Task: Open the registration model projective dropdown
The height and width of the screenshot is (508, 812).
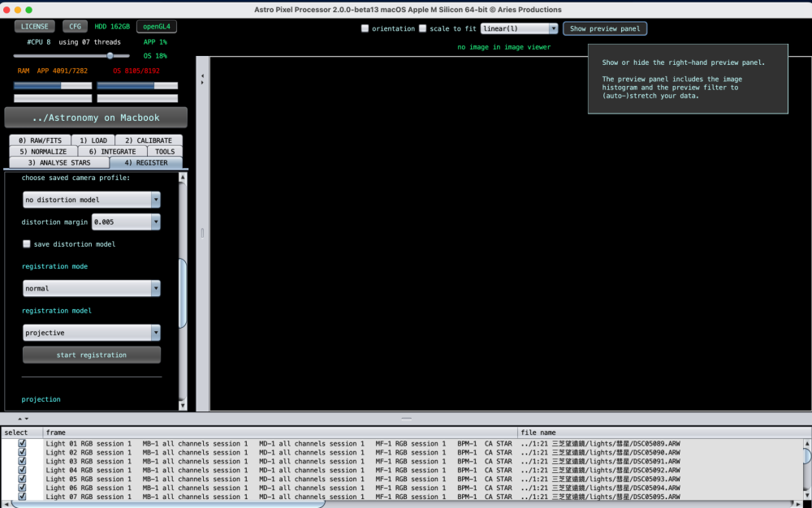Action: click(91, 332)
